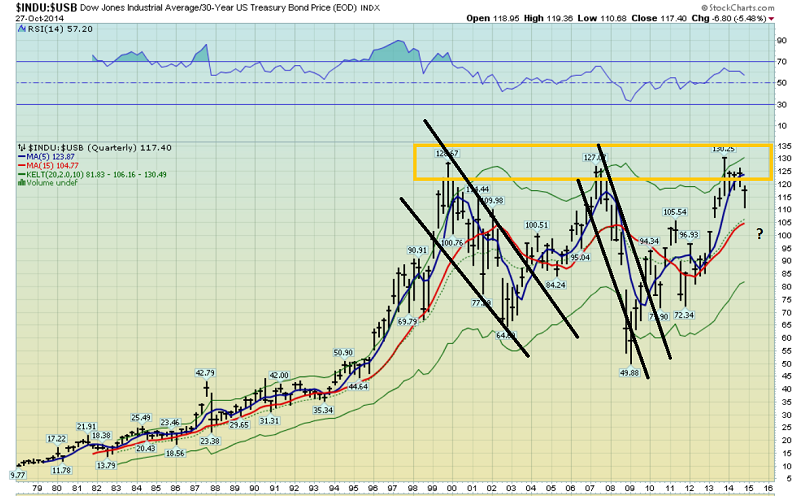
Task: Click the 44.64 price label
Action: pos(358,386)
